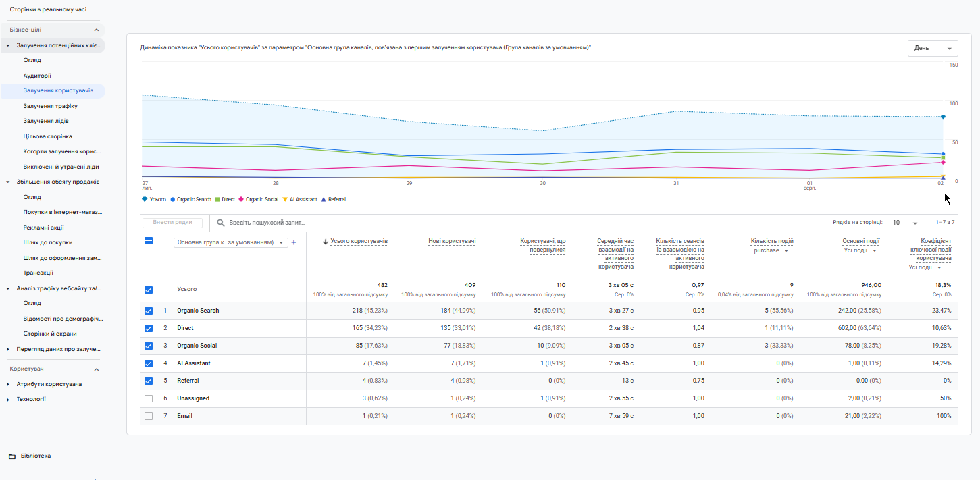
Task: Click the search magnifier icon in table
Action: (221, 222)
